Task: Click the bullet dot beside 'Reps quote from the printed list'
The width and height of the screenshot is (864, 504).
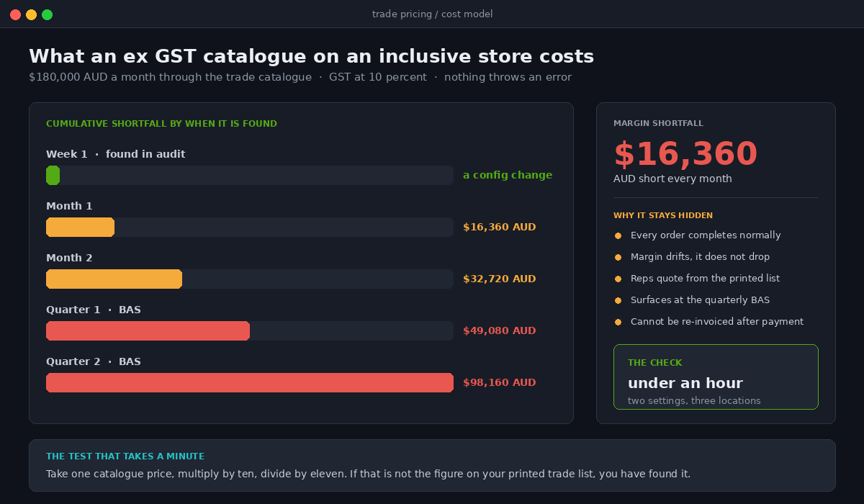Action: [618, 279]
